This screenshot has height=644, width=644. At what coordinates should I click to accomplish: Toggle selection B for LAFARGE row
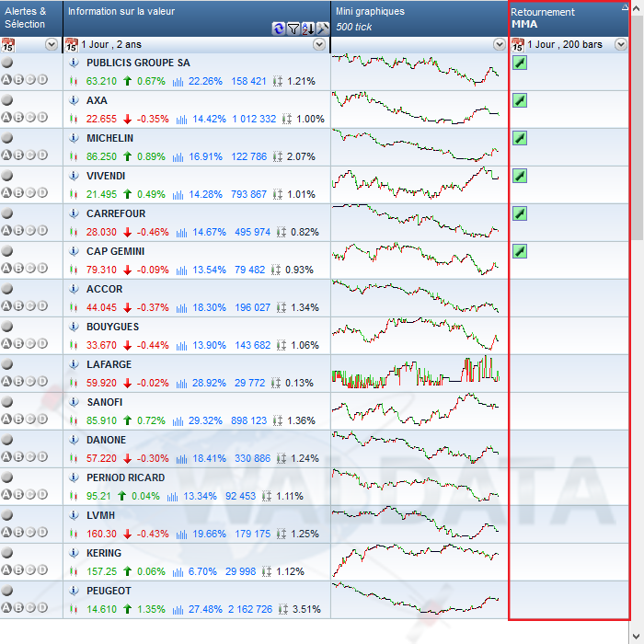18,381
